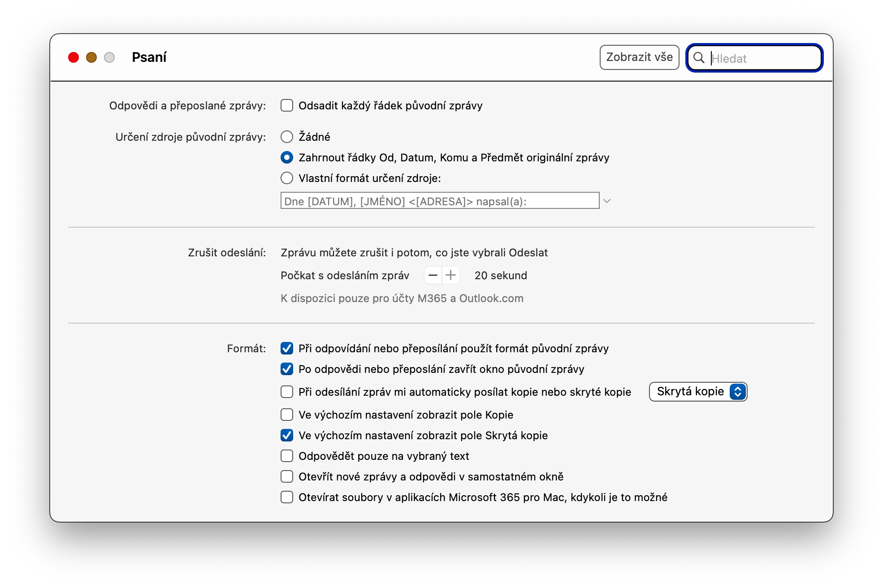The height and width of the screenshot is (588, 883).
Task: Click the plus button for send delay
Action: (x=451, y=275)
